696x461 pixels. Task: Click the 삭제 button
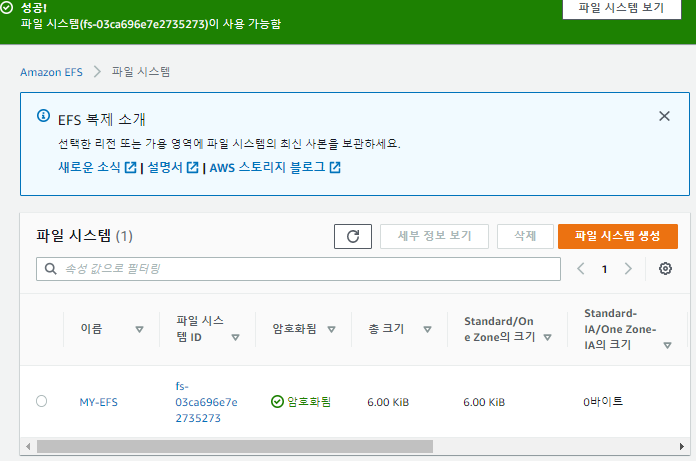(x=525, y=236)
